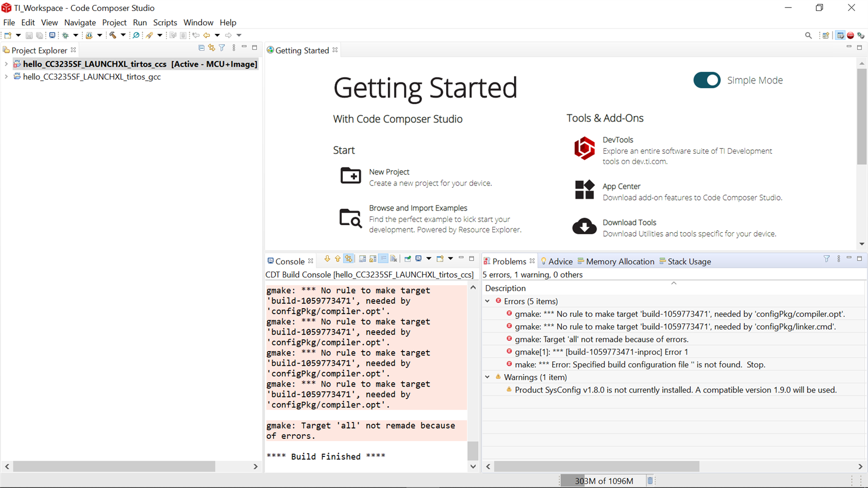The width and height of the screenshot is (868, 488).
Task: Open the Debug dropdown arrow
Action: [x=76, y=35]
